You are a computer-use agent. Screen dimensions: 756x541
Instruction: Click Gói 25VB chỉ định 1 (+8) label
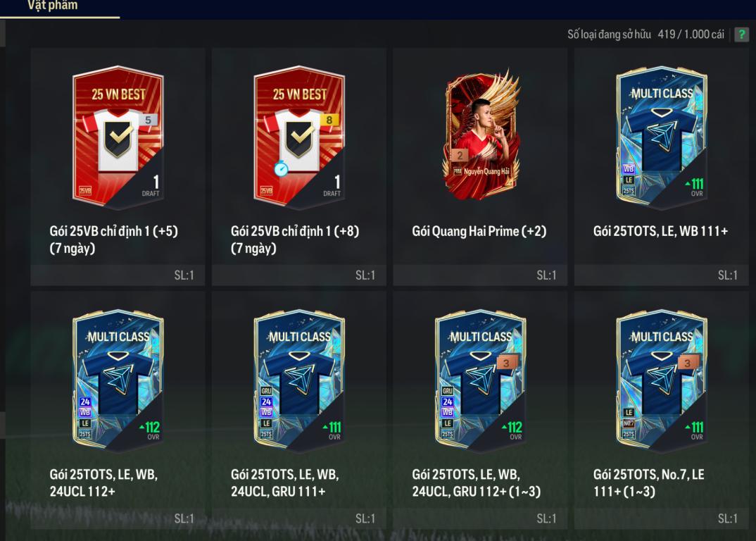[x=295, y=240]
